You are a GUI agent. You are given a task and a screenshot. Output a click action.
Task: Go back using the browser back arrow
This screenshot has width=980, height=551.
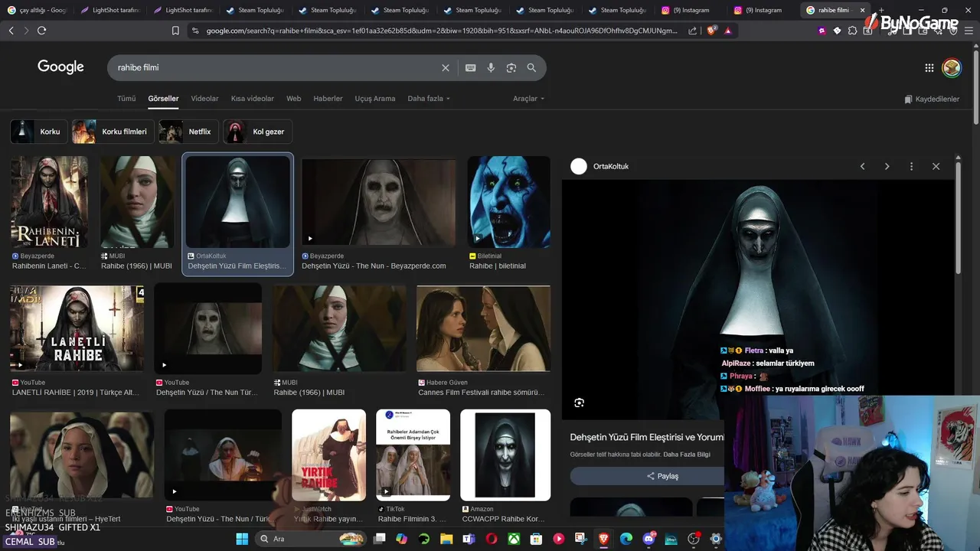(11, 31)
